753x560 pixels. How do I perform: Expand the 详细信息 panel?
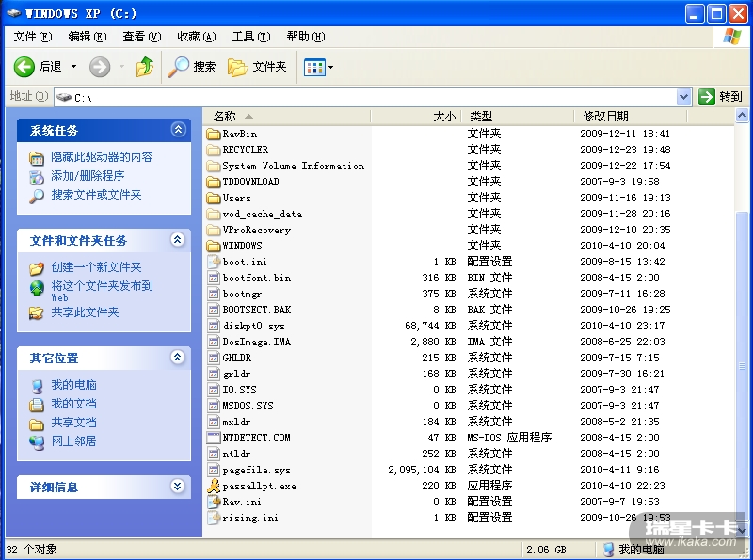click(x=178, y=487)
